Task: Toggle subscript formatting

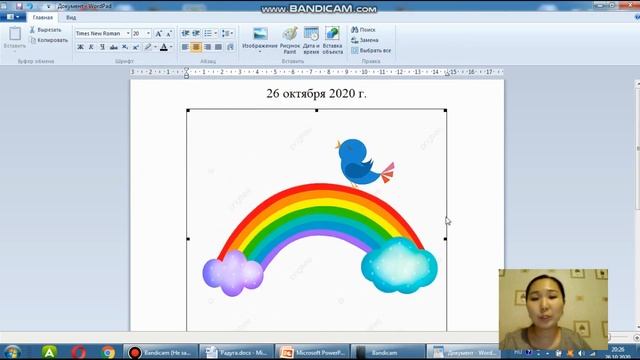Action: coord(125,47)
